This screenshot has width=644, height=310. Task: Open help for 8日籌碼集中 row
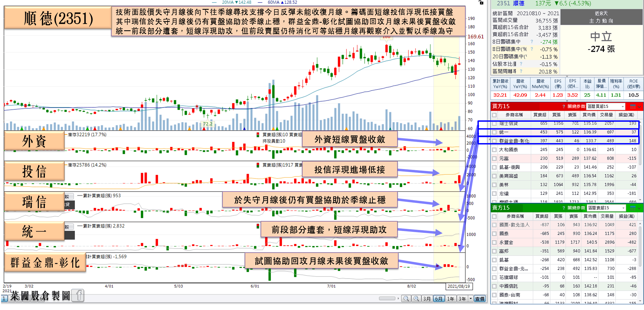(x=532, y=42)
